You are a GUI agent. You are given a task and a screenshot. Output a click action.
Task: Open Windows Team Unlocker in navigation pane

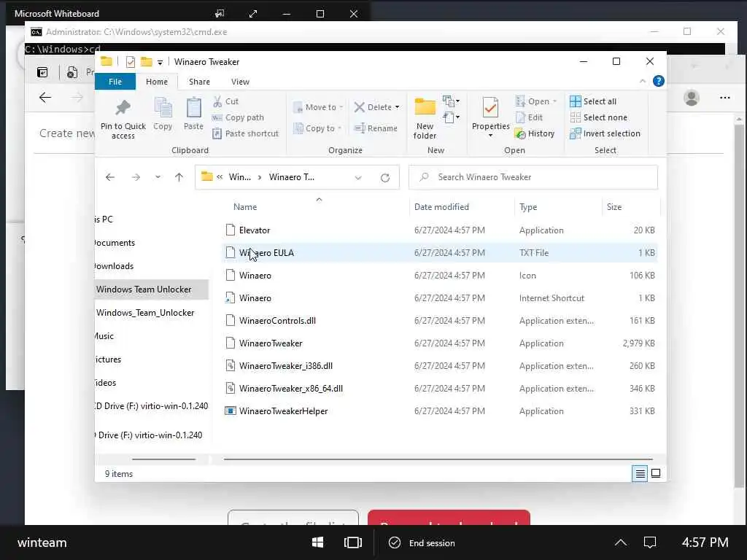[x=152, y=289]
